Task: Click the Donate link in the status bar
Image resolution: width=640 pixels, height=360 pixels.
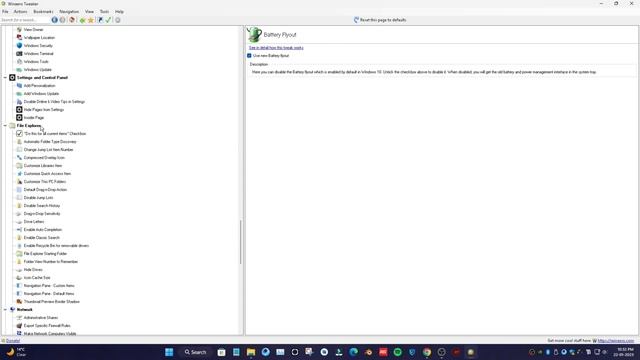Action: [13, 340]
